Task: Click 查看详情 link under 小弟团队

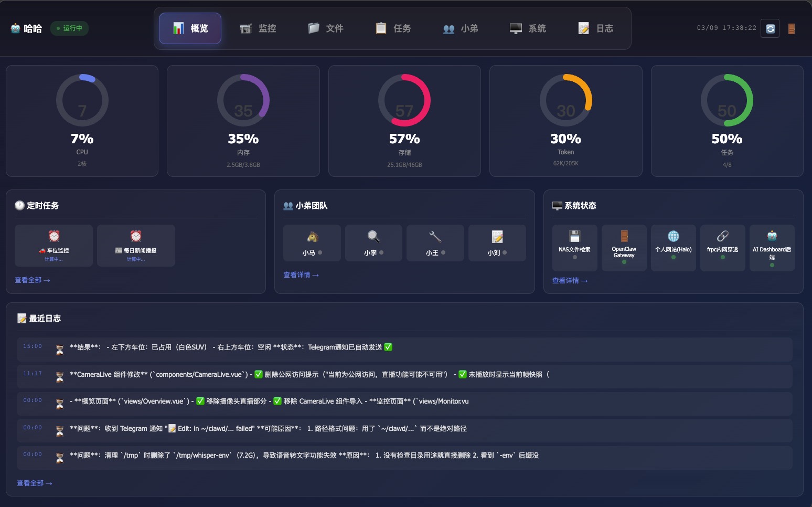Action: point(301,275)
